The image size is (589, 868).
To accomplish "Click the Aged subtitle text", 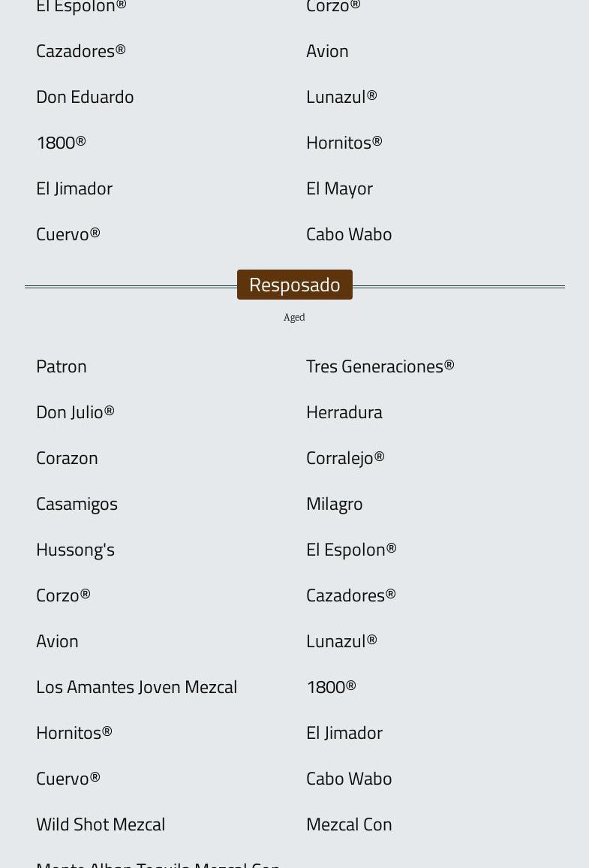I will [x=294, y=318].
